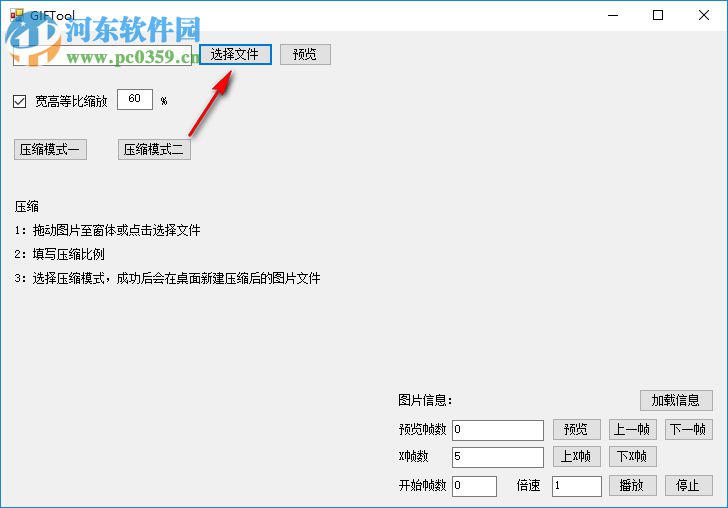Image resolution: width=728 pixels, height=508 pixels.
Task: Maximize the GIFTool window
Action: (x=658, y=15)
